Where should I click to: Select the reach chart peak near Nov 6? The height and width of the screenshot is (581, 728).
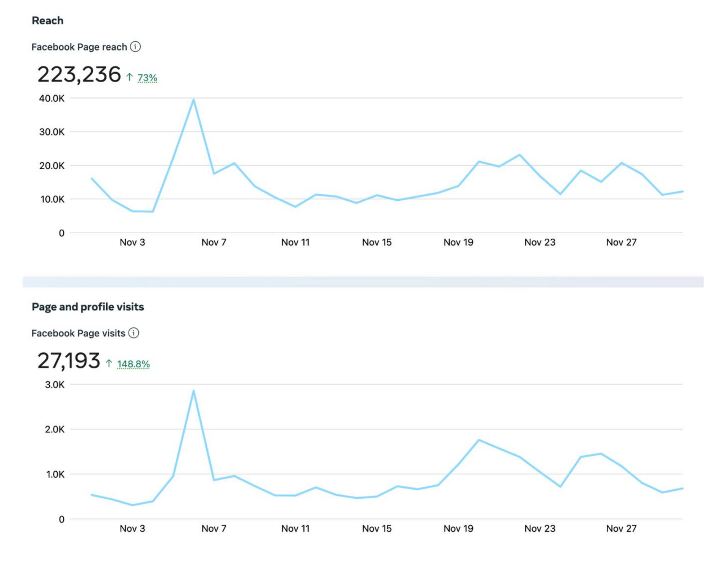click(x=194, y=99)
